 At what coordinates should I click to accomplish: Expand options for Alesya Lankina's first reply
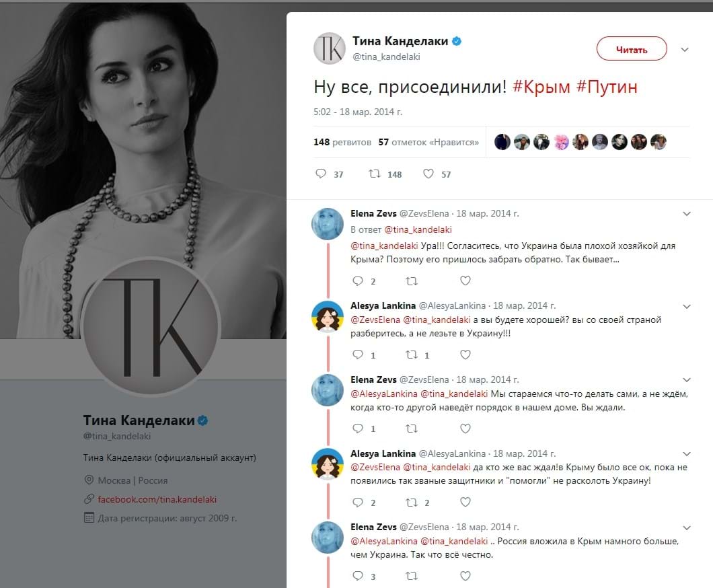(x=687, y=306)
